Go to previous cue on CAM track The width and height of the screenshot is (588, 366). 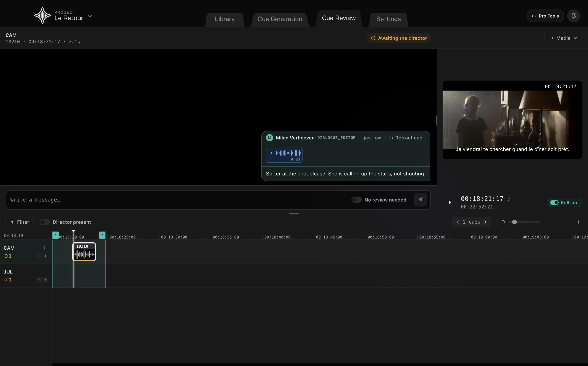click(39, 256)
